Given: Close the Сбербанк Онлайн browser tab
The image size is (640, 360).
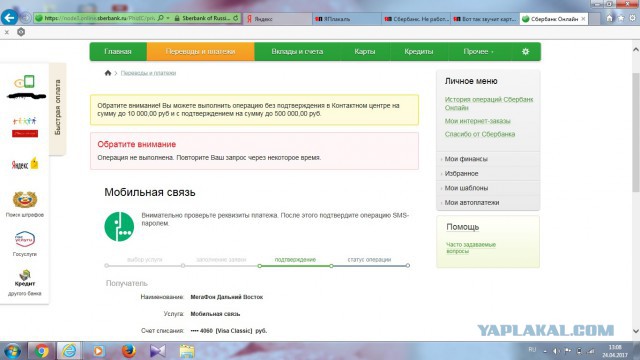Looking at the screenshot, I should [x=583, y=19].
